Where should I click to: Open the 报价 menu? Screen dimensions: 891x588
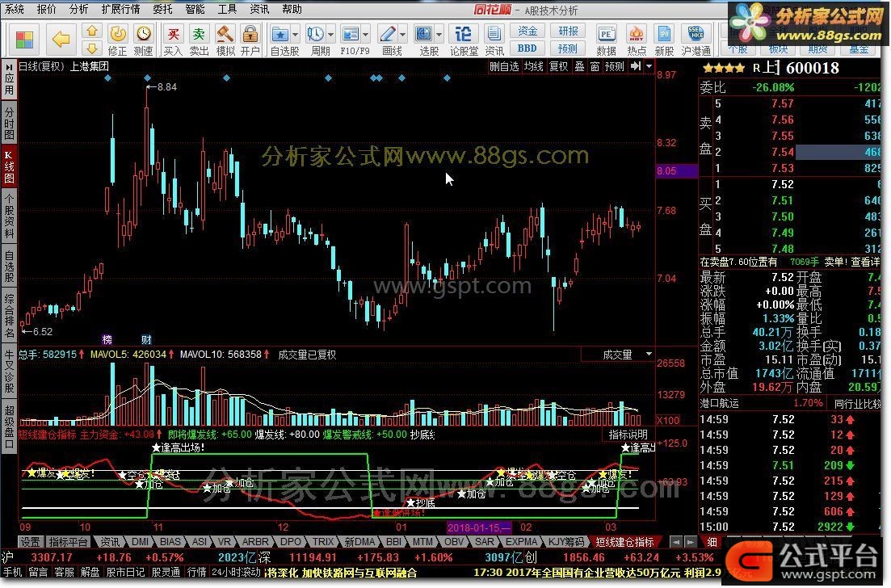pyautogui.click(x=47, y=9)
